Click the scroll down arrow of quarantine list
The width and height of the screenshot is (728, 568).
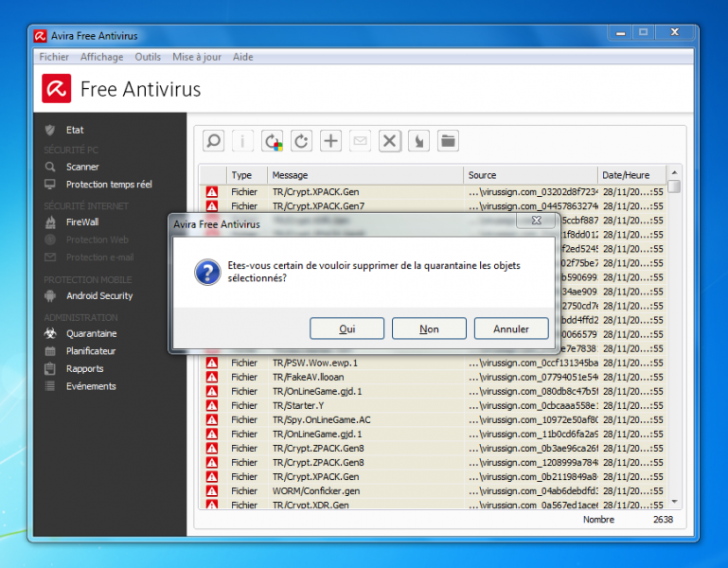click(674, 502)
